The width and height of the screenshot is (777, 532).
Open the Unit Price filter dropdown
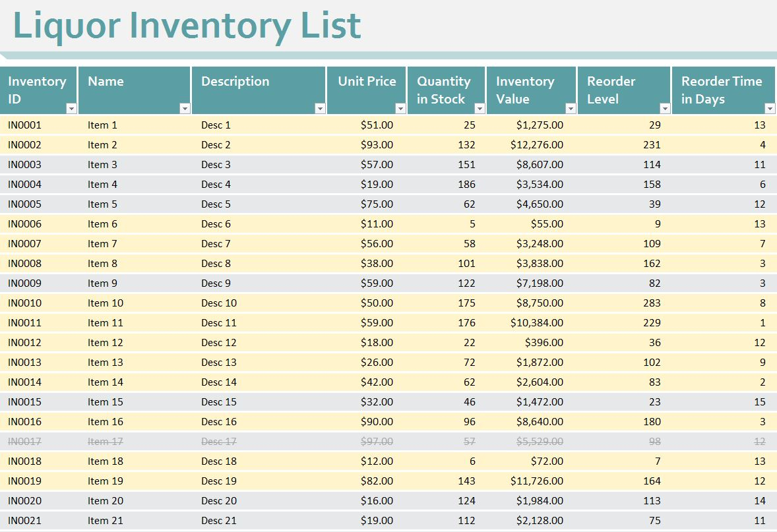click(x=400, y=109)
